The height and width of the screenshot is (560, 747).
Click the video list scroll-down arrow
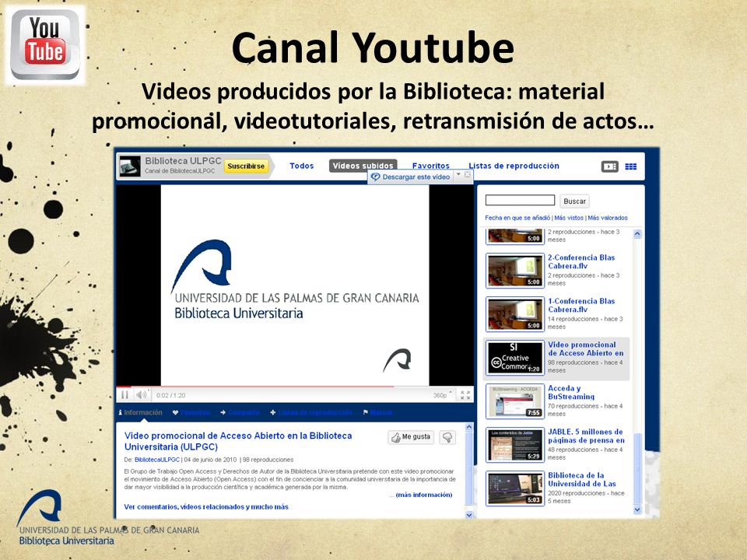pyautogui.click(x=637, y=509)
